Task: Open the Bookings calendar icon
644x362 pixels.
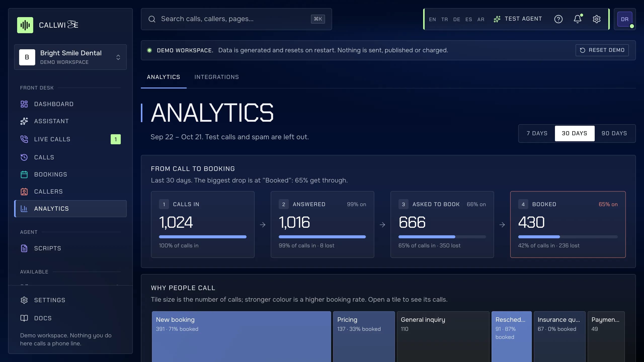Action: pos(24,174)
